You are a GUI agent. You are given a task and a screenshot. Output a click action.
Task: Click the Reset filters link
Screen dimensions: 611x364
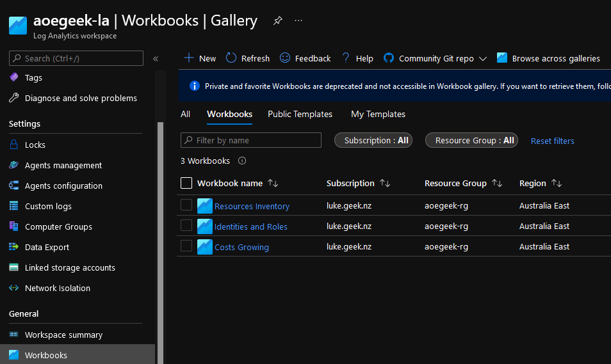tap(553, 141)
